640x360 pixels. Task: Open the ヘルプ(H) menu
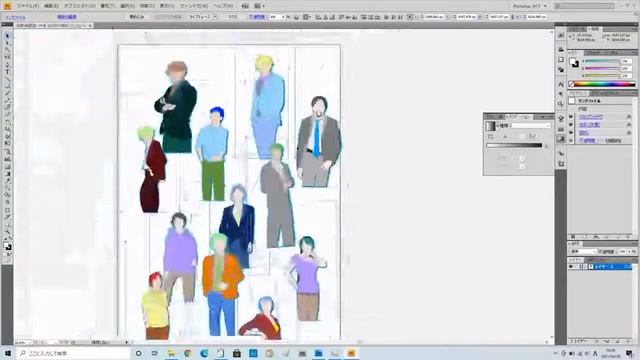pyautogui.click(x=223, y=6)
